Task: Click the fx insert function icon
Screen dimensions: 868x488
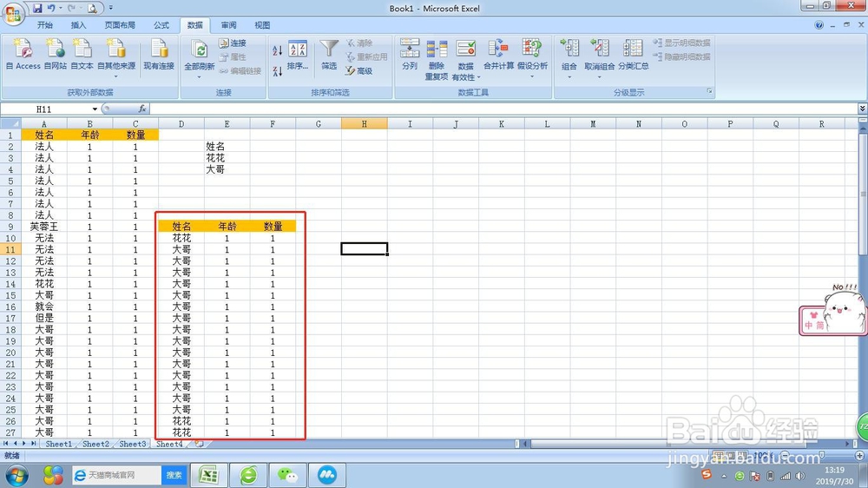Action: click(142, 109)
